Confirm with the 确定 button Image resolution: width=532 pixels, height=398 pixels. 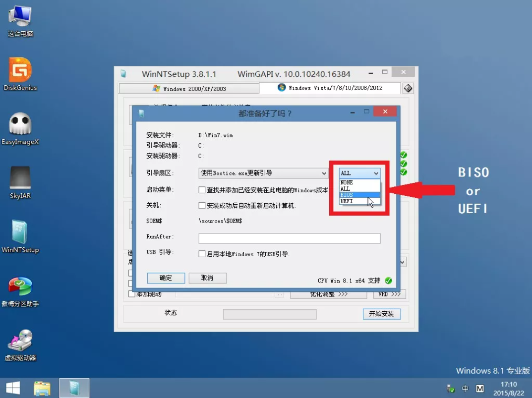pyautogui.click(x=166, y=278)
